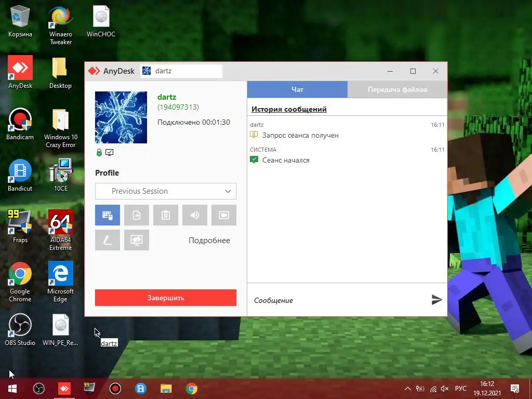This screenshot has height=399, width=532.
Task: Toggle whiteboard drawing permission button
Action: [107, 240]
